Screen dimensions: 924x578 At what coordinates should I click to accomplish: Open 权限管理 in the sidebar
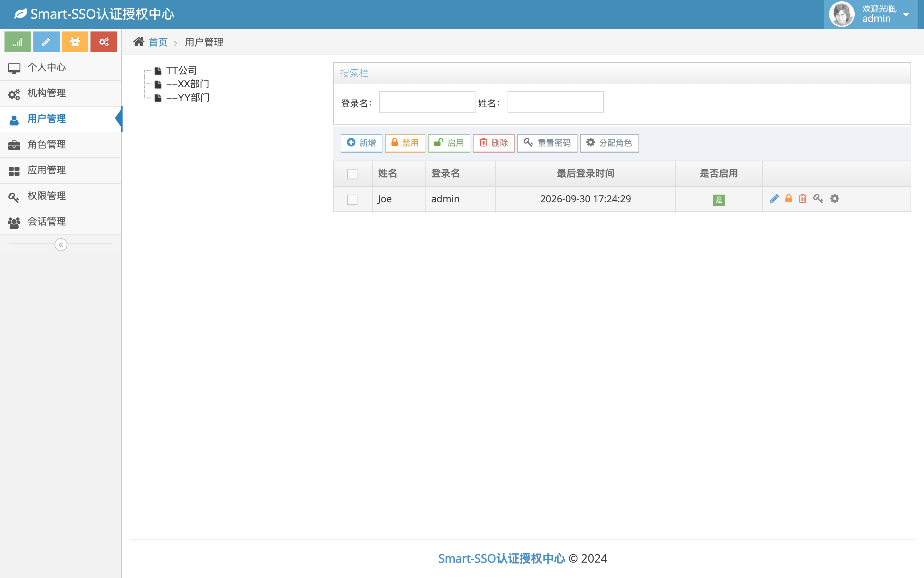tap(61, 196)
